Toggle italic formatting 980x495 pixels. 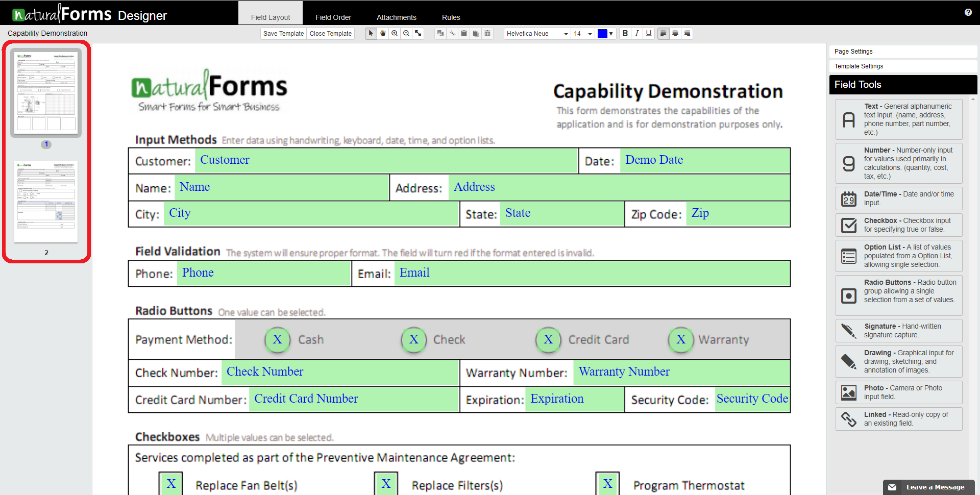click(637, 33)
